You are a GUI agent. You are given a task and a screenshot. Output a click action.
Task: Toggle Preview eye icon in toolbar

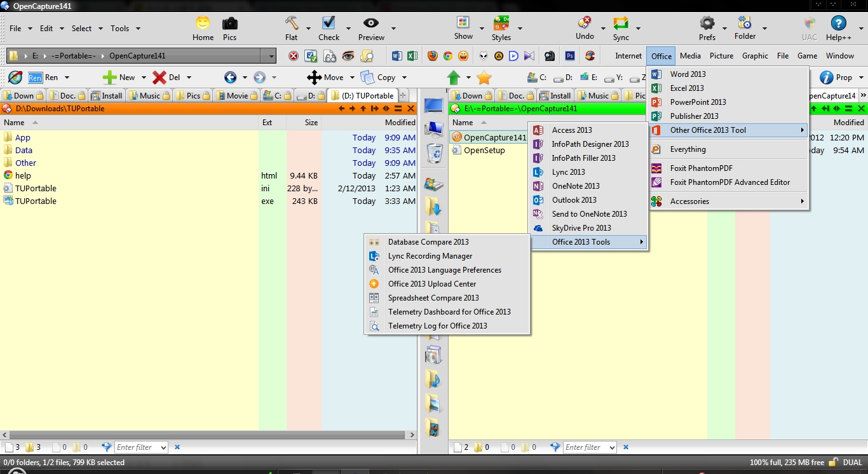(x=371, y=23)
